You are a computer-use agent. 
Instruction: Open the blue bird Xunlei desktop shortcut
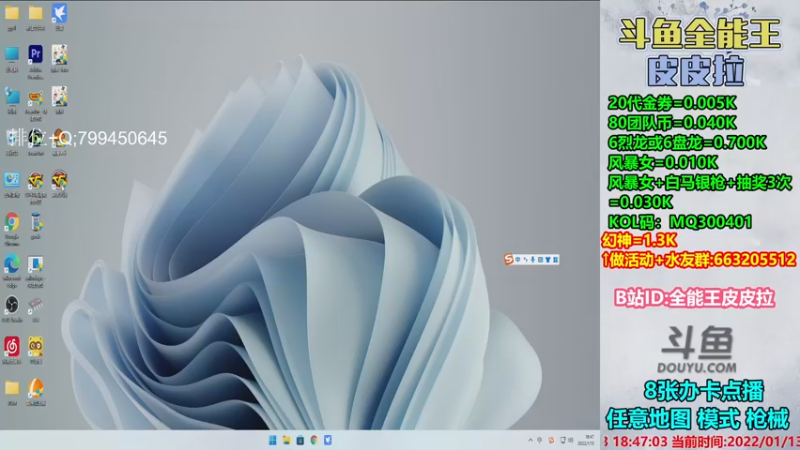[x=59, y=13]
